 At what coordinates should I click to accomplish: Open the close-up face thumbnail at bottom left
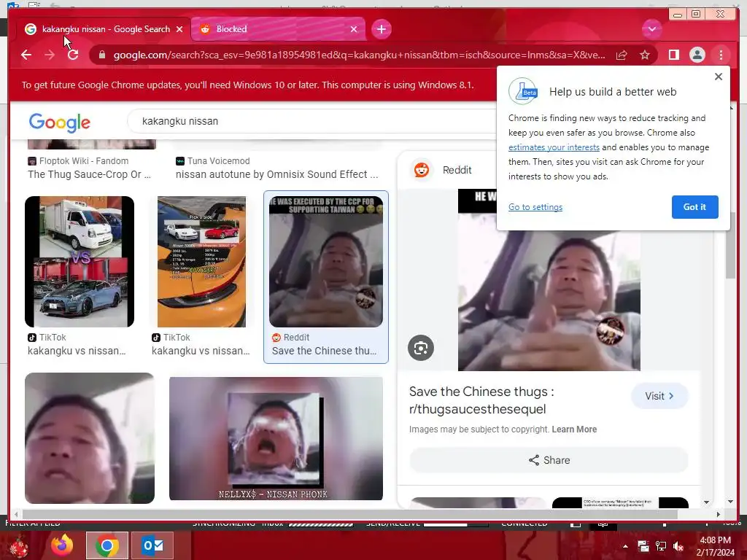(x=90, y=438)
